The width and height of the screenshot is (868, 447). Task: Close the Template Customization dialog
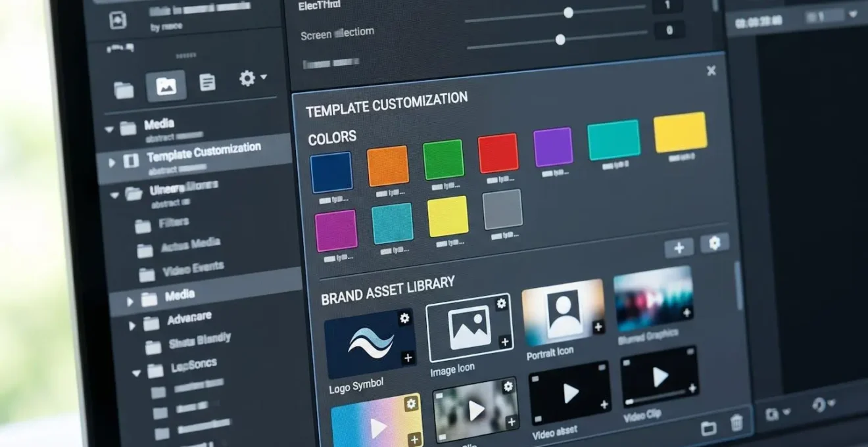pyautogui.click(x=711, y=71)
